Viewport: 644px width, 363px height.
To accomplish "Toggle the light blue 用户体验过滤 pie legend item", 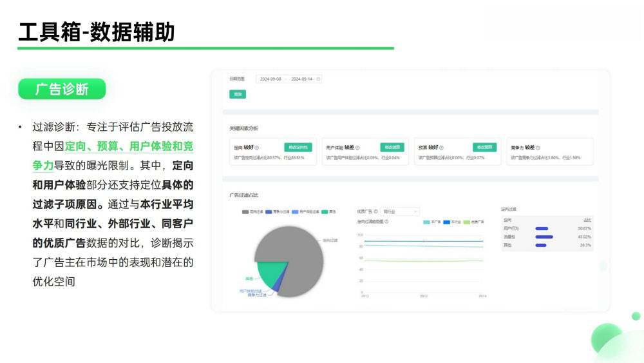I will point(305,211).
